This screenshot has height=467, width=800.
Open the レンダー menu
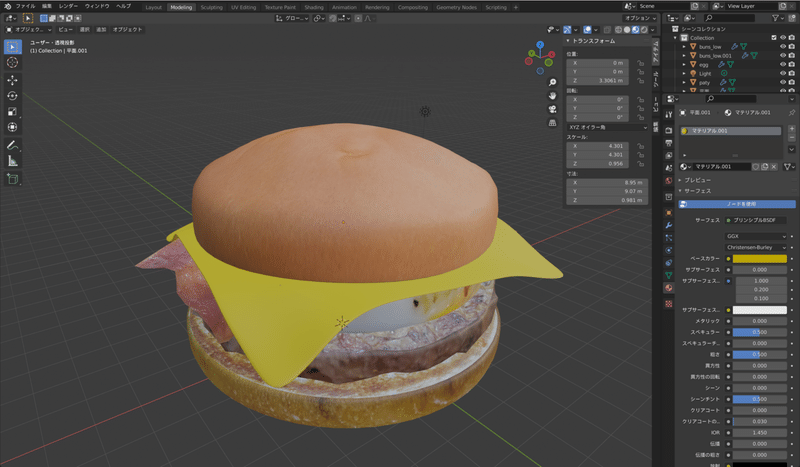68,6
